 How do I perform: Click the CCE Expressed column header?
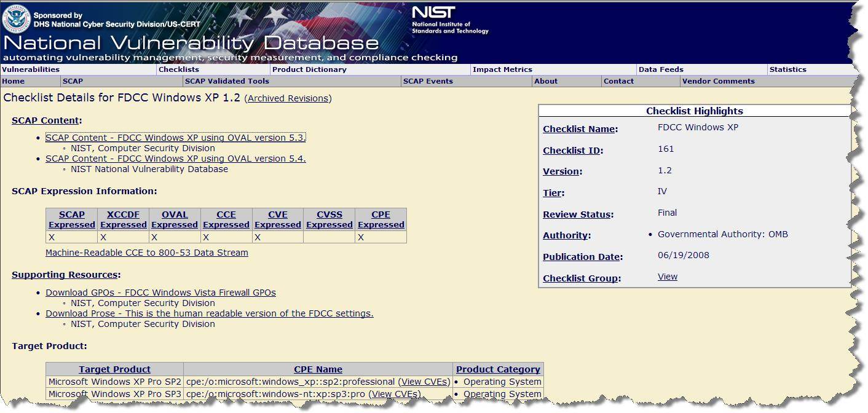click(226, 219)
